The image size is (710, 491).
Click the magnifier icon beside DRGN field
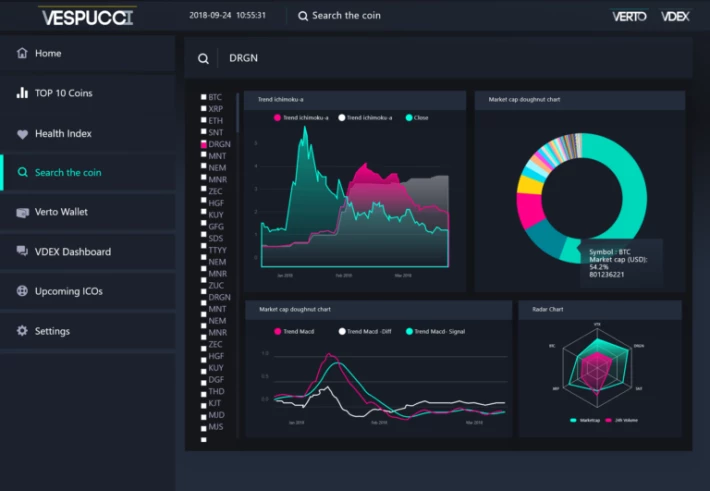pyautogui.click(x=203, y=58)
